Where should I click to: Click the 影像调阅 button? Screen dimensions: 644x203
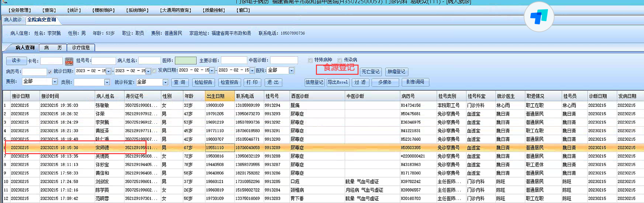pos(415,82)
